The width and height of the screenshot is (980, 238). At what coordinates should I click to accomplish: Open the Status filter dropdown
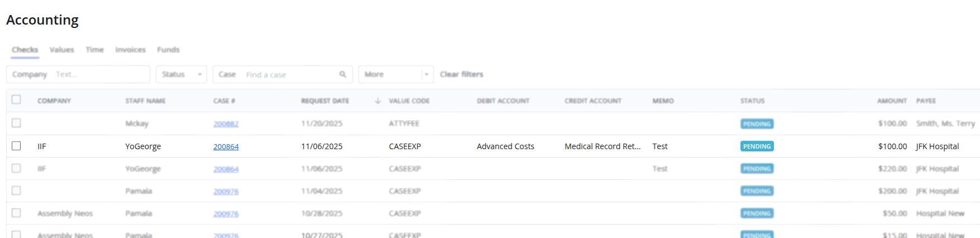(x=181, y=74)
